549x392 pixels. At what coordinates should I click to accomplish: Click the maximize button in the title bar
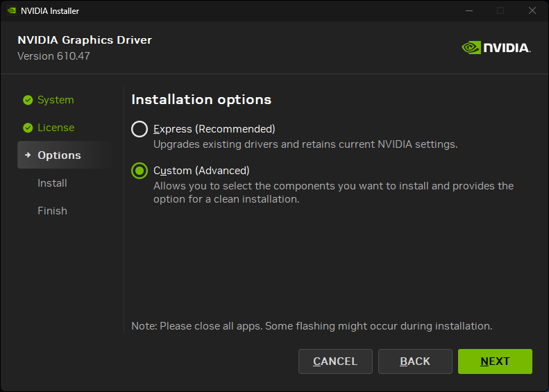500,10
